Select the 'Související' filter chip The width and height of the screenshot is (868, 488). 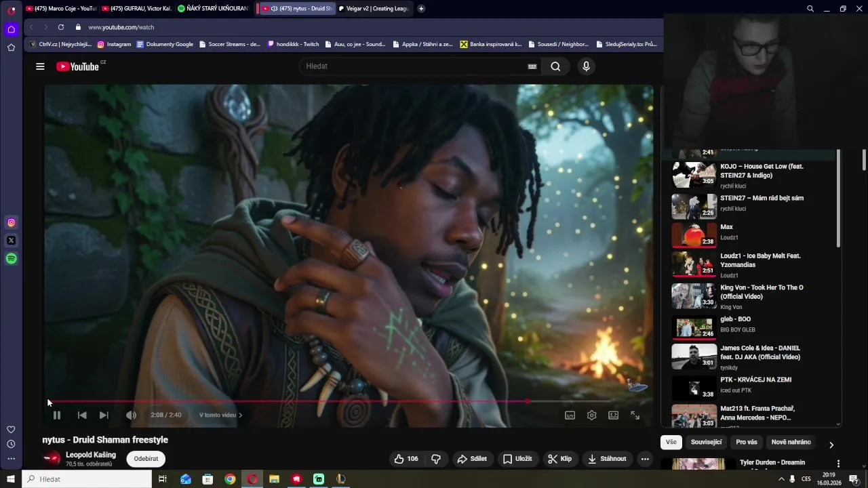pos(706,442)
